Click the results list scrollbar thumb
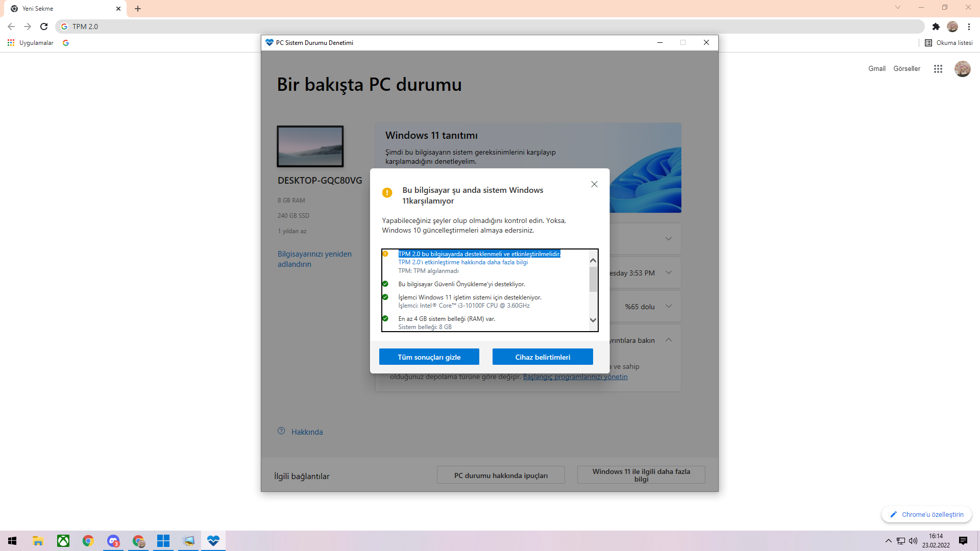Viewport: 980px width, 551px height. coord(593,279)
